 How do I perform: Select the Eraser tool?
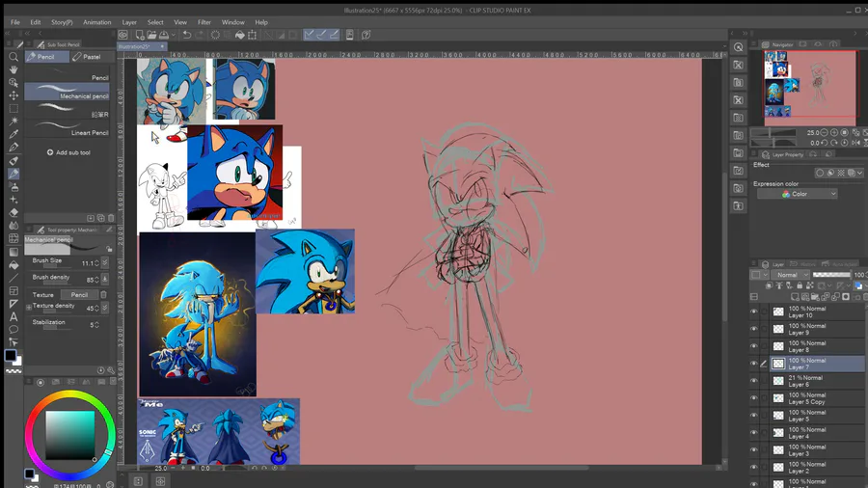(14, 212)
